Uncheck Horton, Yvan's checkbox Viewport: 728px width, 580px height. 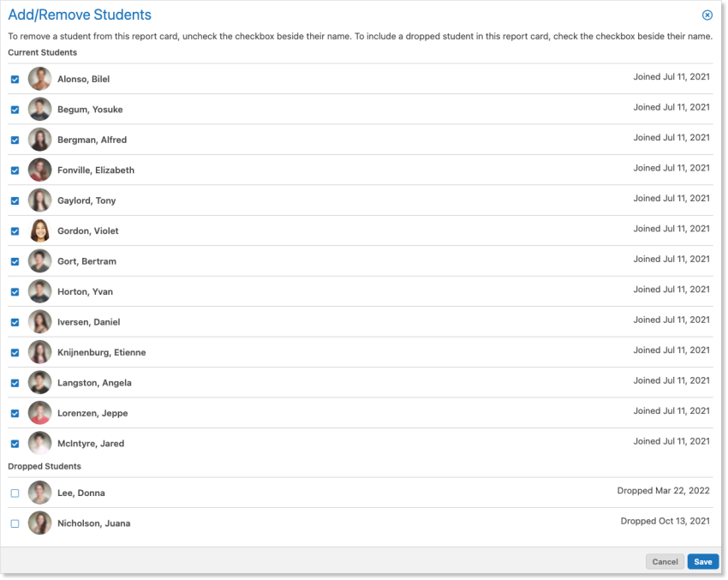15,292
